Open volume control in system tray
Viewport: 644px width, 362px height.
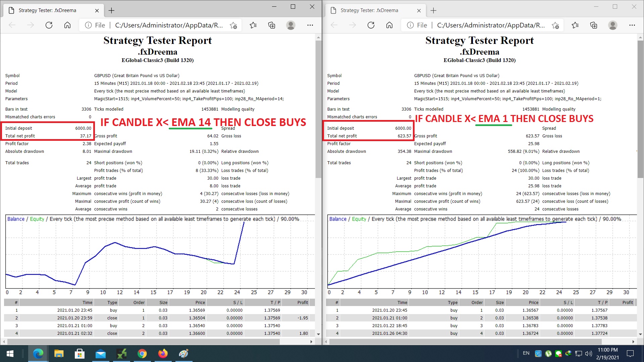[x=589, y=353]
